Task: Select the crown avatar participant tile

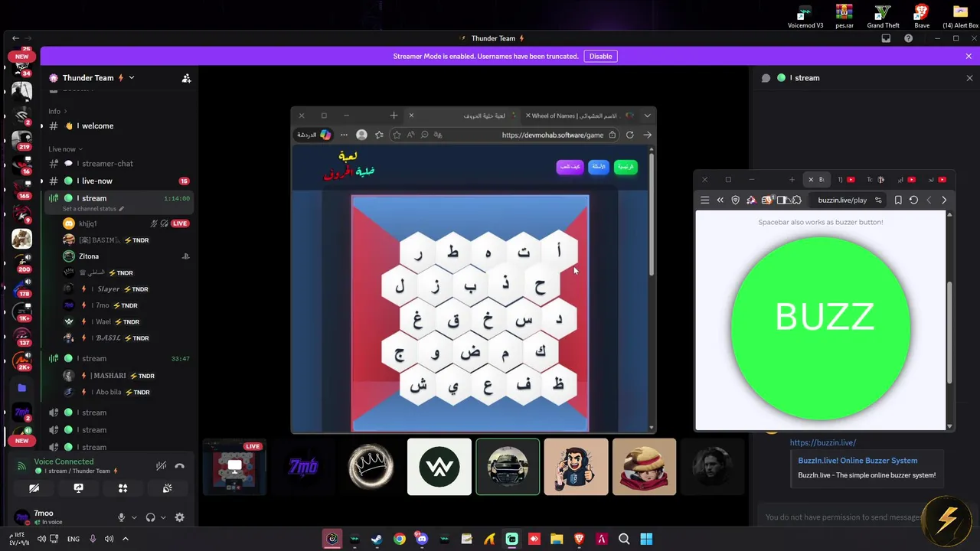Action: click(371, 467)
